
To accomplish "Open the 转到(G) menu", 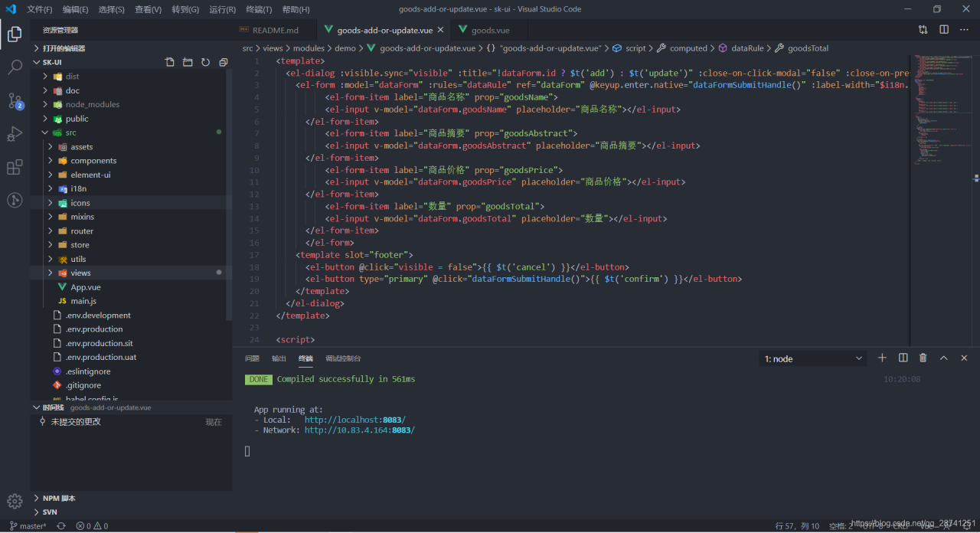I will click(185, 9).
